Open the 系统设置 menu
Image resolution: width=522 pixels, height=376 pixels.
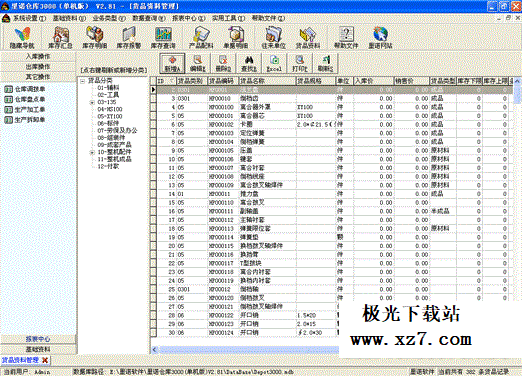point(29,18)
